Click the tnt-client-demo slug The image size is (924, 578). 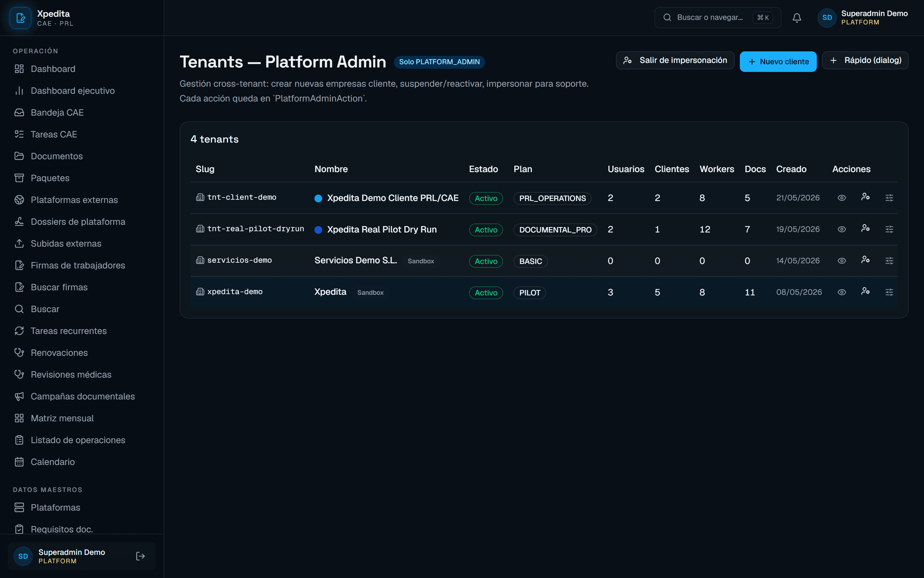(x=242, y=197)
